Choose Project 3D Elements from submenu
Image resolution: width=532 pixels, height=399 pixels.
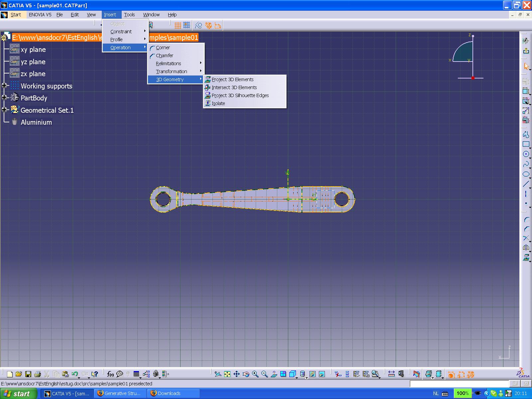(245, 79)
